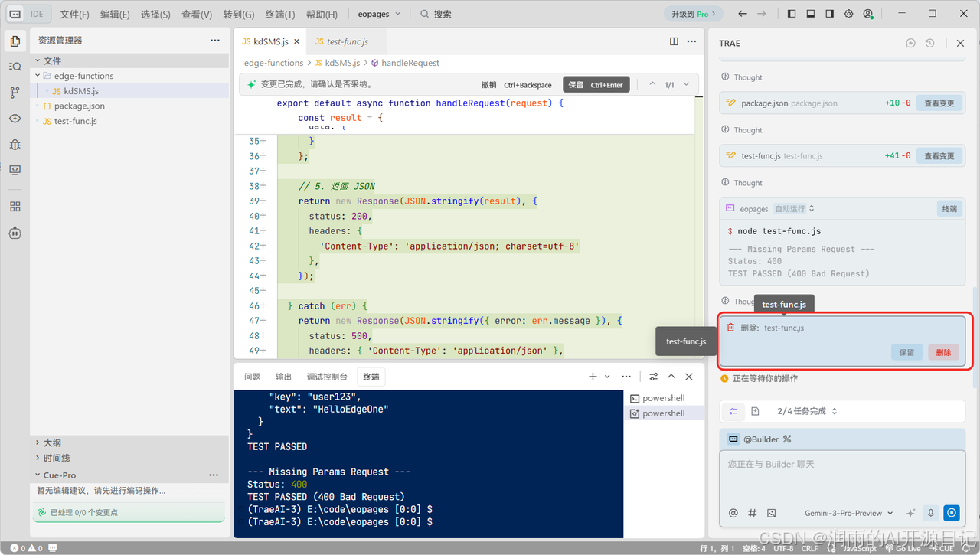The width and height of the screenshot is (980, 555).
Task: Open notifications bell in status bar
Action: [x=968, y=548]
